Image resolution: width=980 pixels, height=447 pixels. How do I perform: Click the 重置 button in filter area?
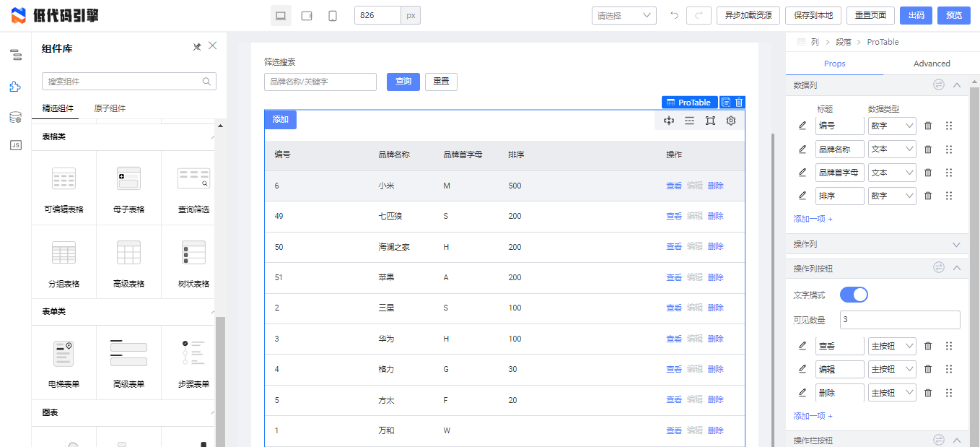tap(441, 82)
